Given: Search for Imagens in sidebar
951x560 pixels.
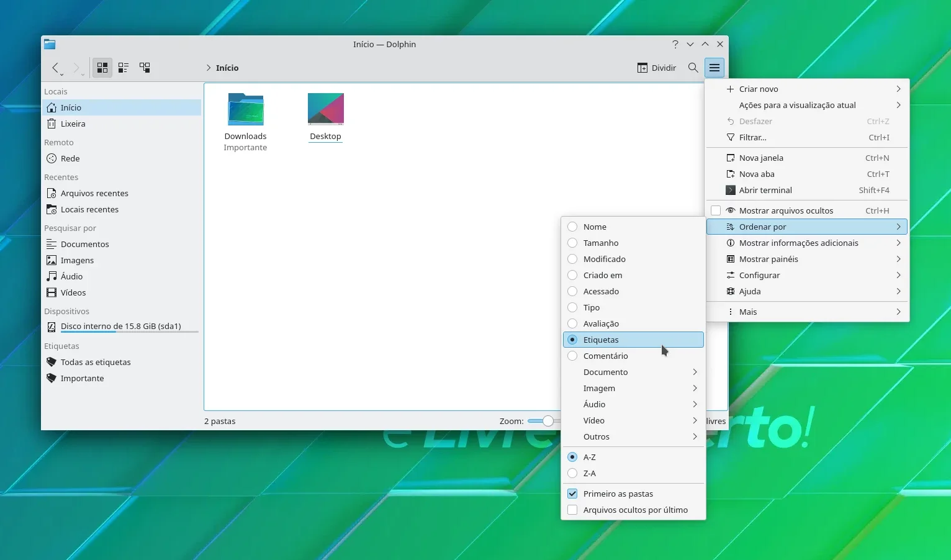Looking at the screenshot, I should click(x=122, y=260).
